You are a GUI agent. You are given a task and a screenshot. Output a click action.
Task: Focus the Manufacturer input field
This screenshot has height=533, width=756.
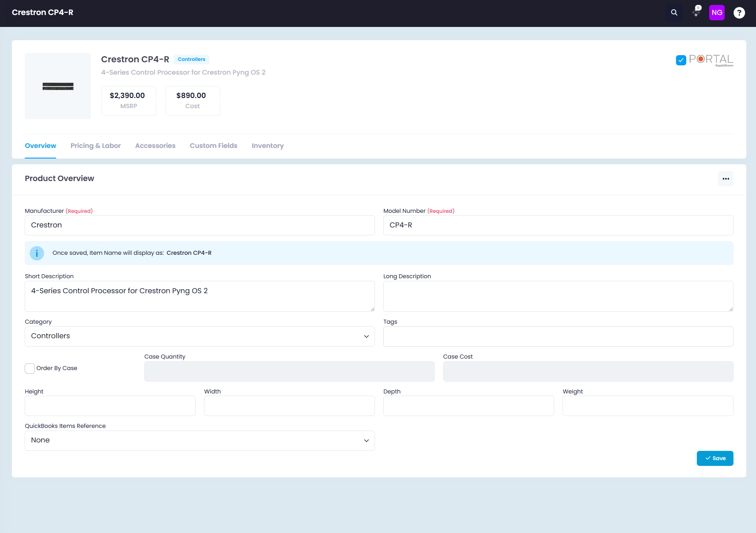tap(200, 225)
